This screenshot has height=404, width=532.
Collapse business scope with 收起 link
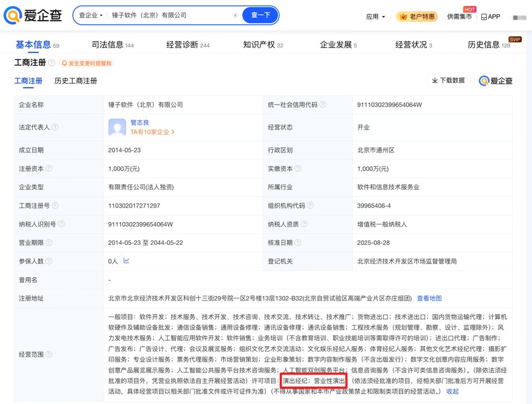point(452,391)
